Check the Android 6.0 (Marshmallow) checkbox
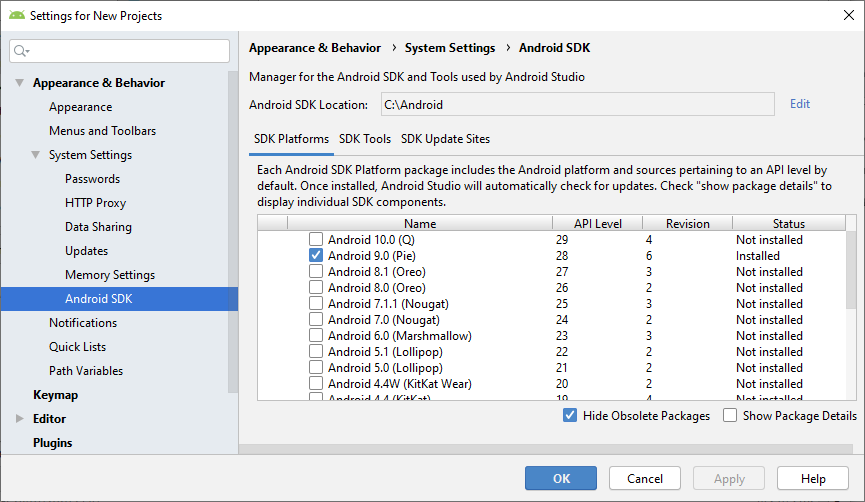Viewport: 865px width, 502px height. (316, 335)
